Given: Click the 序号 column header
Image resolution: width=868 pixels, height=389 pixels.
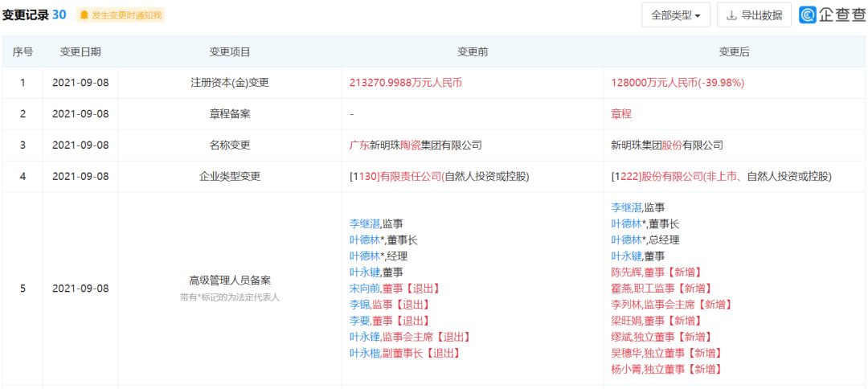Looking at the screenshot, I should coord(23,52).
